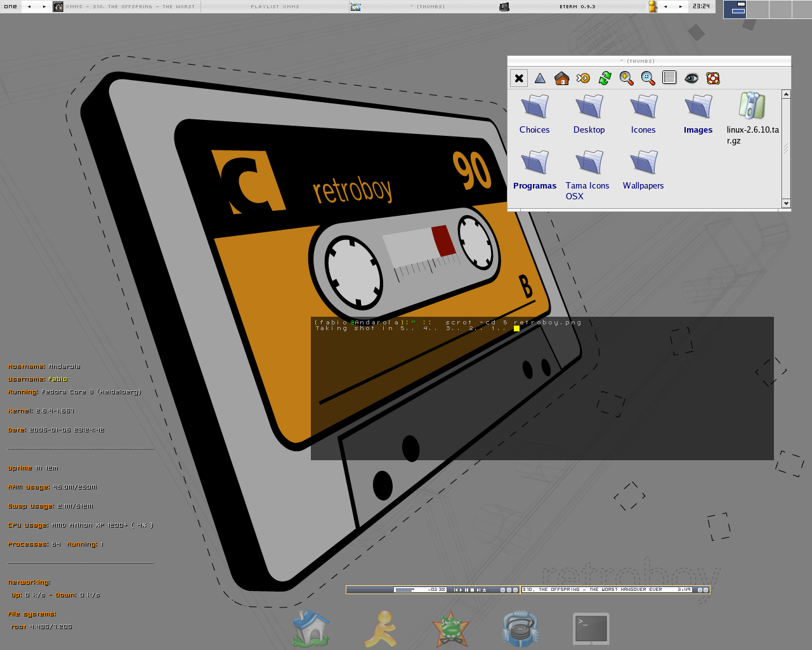Image resolution: width=812 pixels, height=650 pixels.
Task: Select Playlist XMMS taskbar entry
Action: (x=275, y=6)
